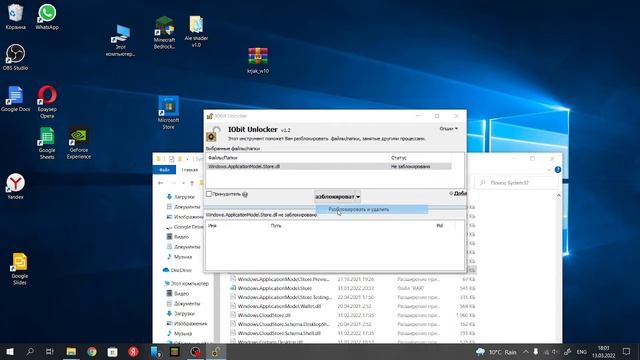Choose Разблокировать и удалить menu option
The image size is (640, 360).
(x=371, y=209)
